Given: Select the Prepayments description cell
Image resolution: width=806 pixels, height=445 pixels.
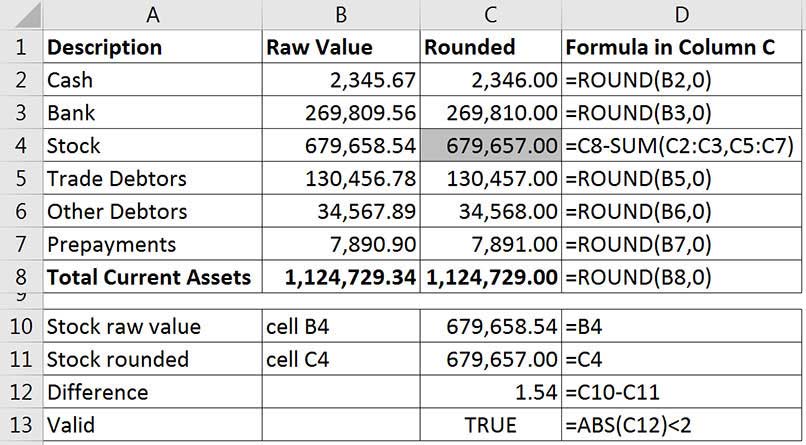Looking at the screenshot, I should (x=153, y=244).
